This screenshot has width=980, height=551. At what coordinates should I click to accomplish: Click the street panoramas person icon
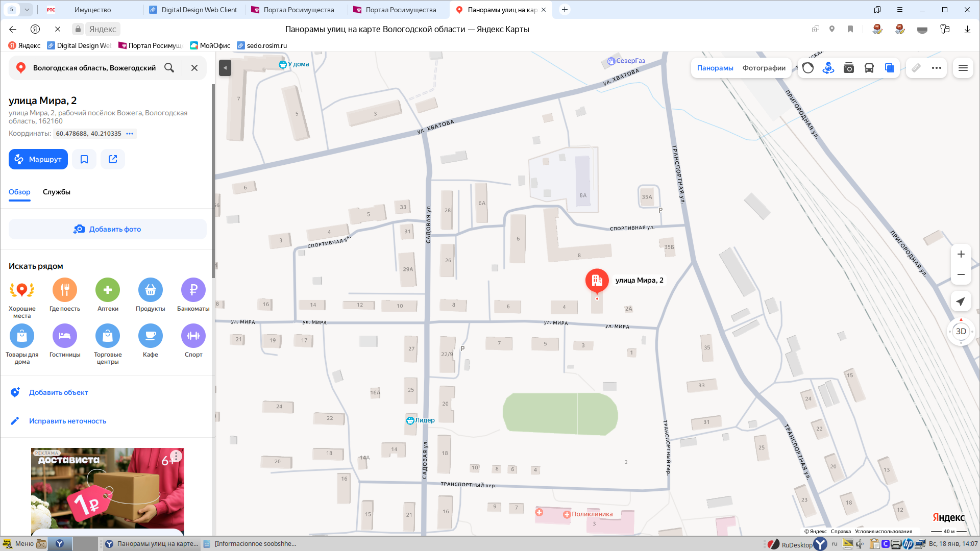pos(828,68)
